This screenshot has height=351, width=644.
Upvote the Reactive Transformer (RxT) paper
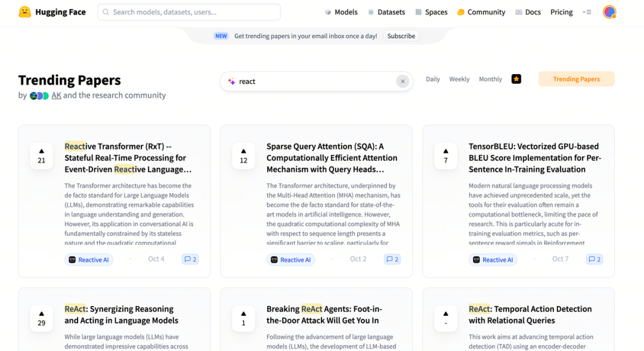[41, 156]
